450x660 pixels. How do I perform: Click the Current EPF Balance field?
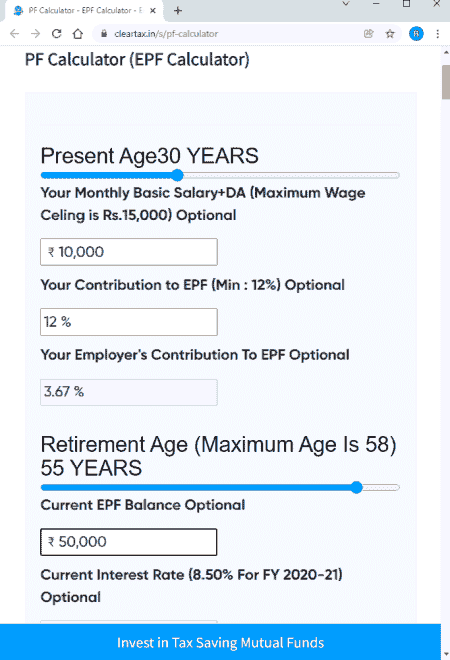pyautogui.click(x=129, y=542)
